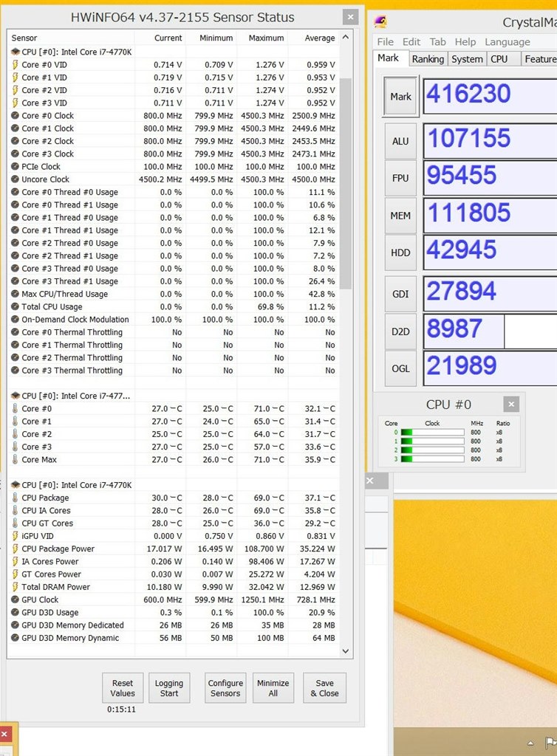Click the GPU Clock sensor icon
This screenshot has width=557, height=756.
point(15,599)
